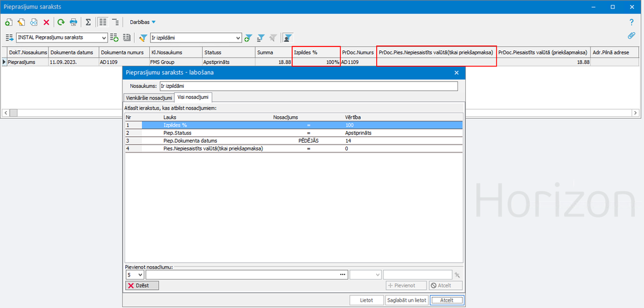Click the add new filter icon
Screen dimensions: 644x308
(247, 38)
